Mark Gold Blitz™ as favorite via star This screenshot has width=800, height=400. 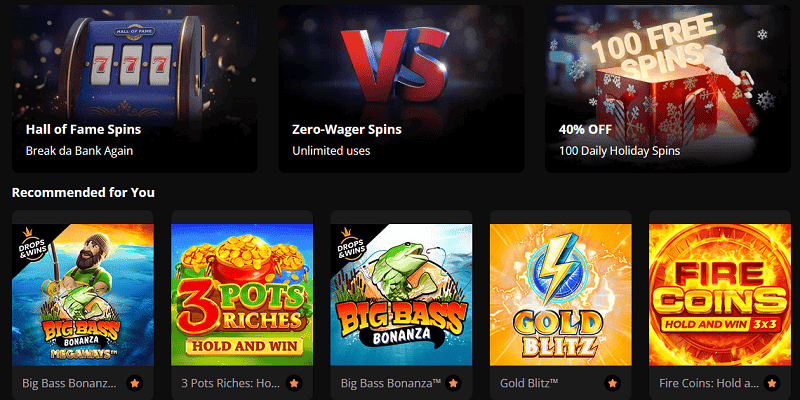click(613, 383)
